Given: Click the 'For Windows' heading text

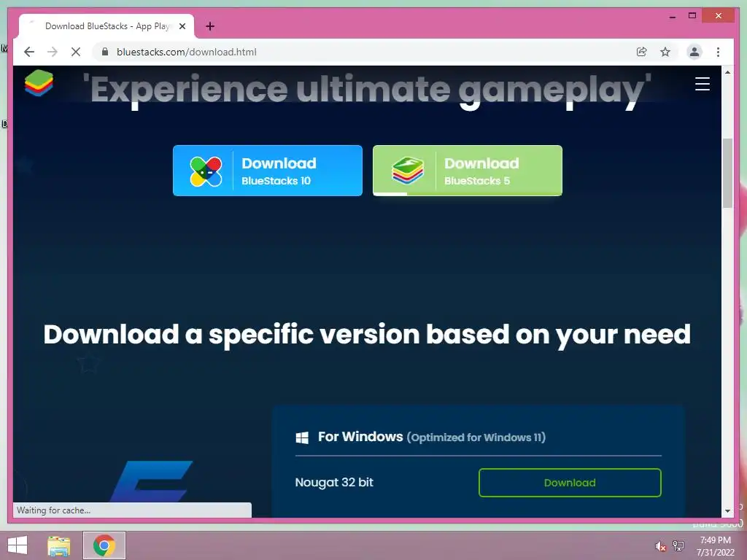Looking at the screenshot, I should click(360, 437).
